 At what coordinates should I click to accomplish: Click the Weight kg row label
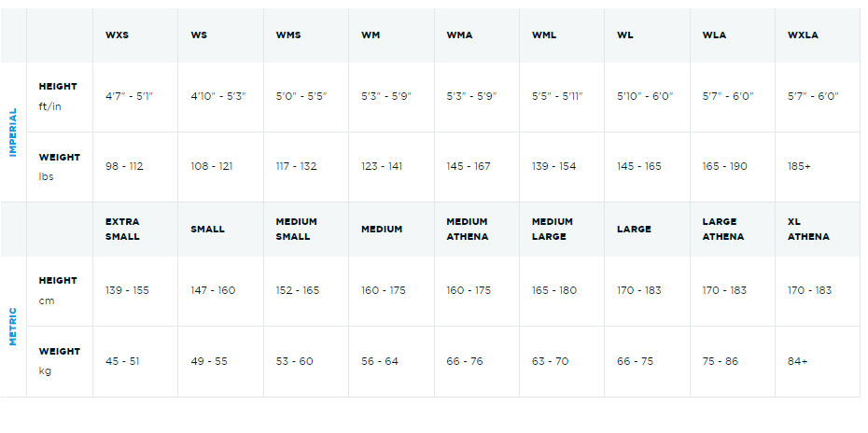[59, 360]
